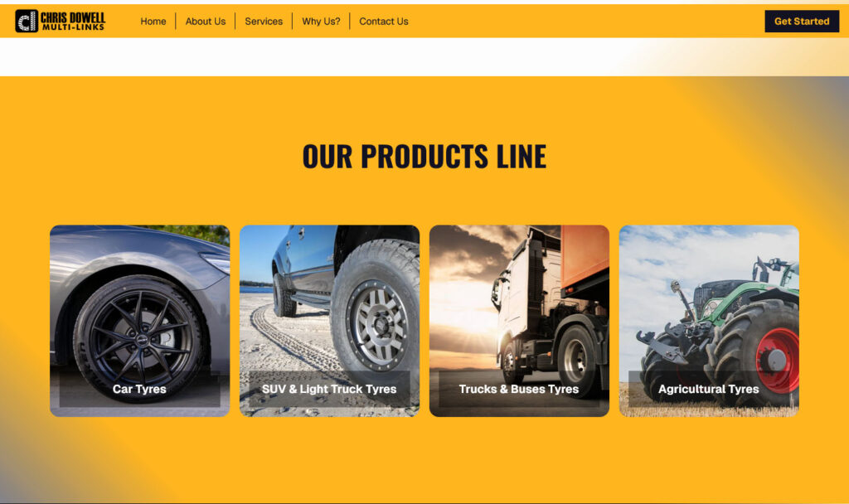
Task: Click the Car Tyres caption label
Action: click(139, 389)
